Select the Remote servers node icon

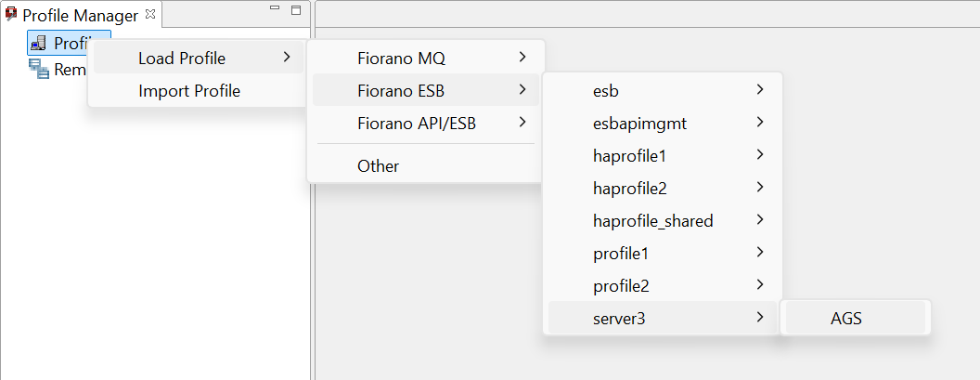coord(39,69)
